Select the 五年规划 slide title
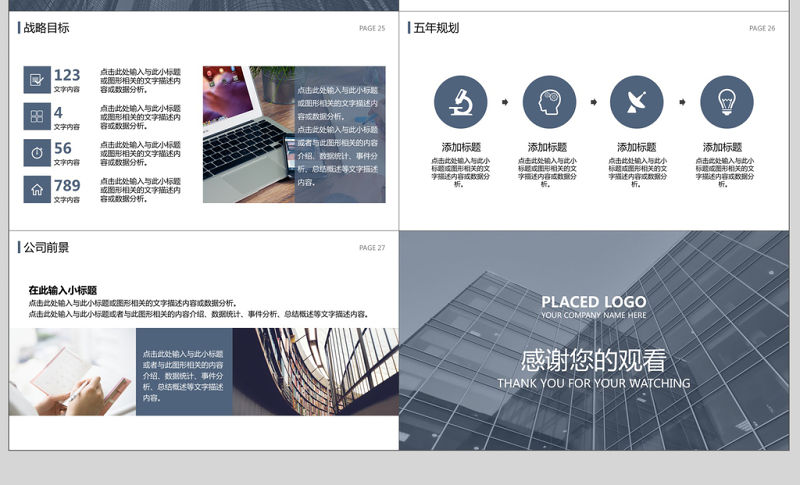Viewport: 800px width, 485px height. [436, 28]
